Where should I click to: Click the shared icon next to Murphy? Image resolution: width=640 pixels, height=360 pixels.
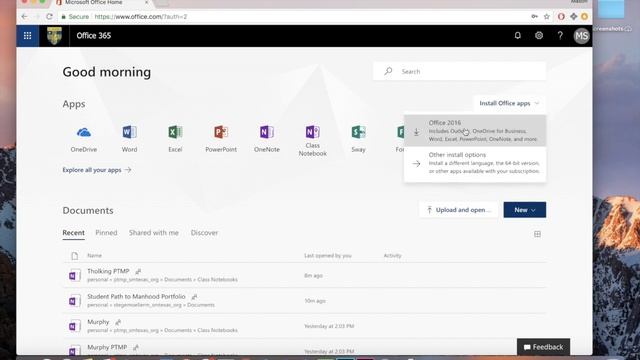118,322
